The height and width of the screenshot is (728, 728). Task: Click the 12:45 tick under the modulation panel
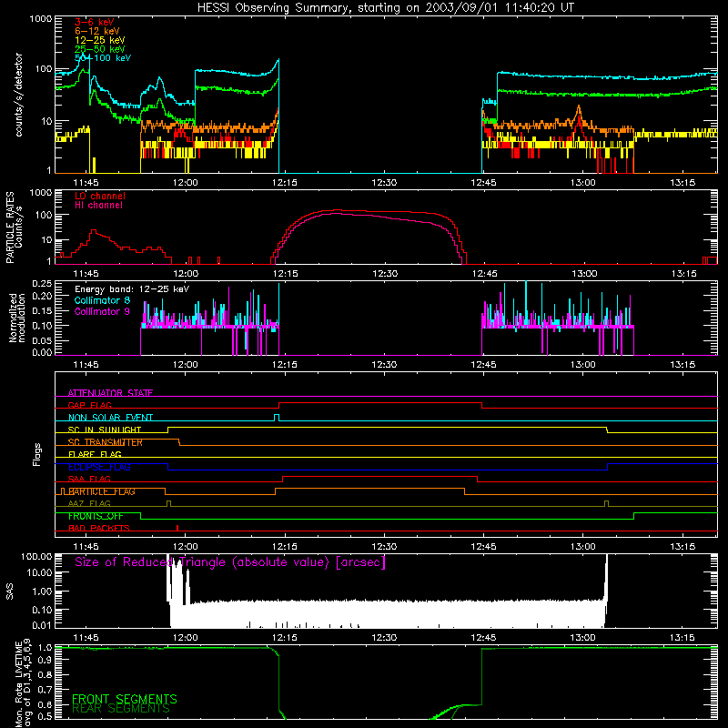coord(484,365)
